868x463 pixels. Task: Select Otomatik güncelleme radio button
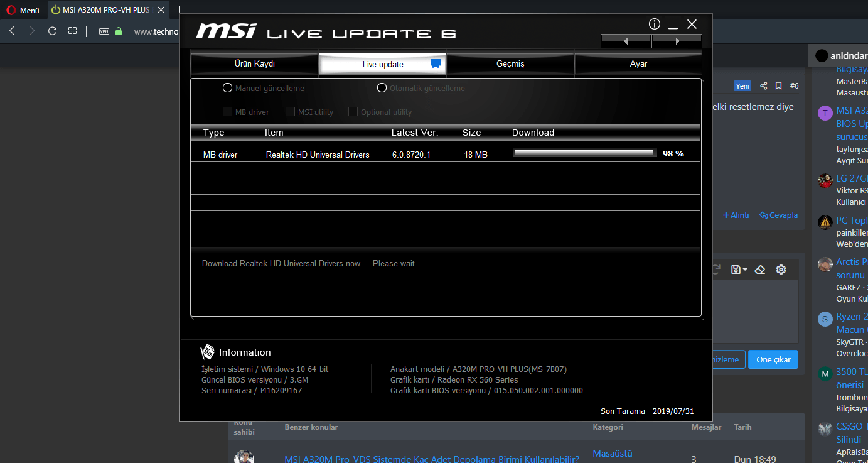pyautogui.click(x=382, y=88)
